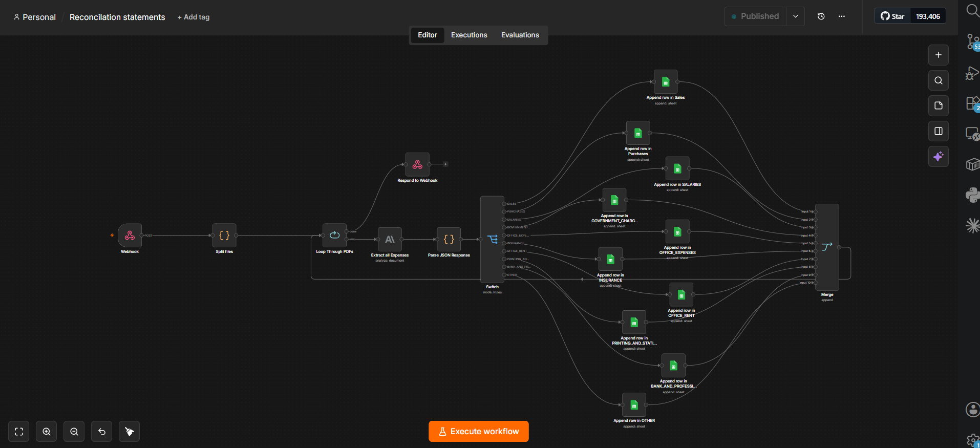
Task: Fit workflow to view
Action: (x=19, y=432)
